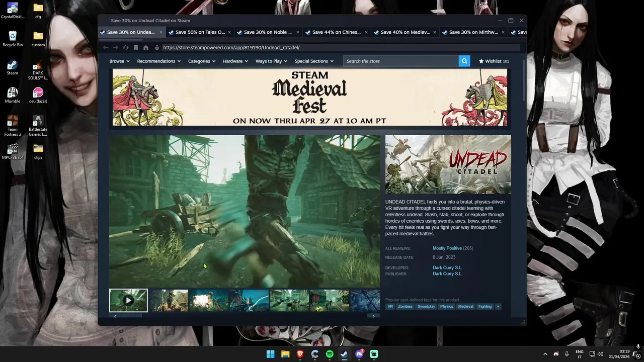This screenshot has width=644, height=362.
Task: Click the VR tag
Action: (x=390, y=306)
